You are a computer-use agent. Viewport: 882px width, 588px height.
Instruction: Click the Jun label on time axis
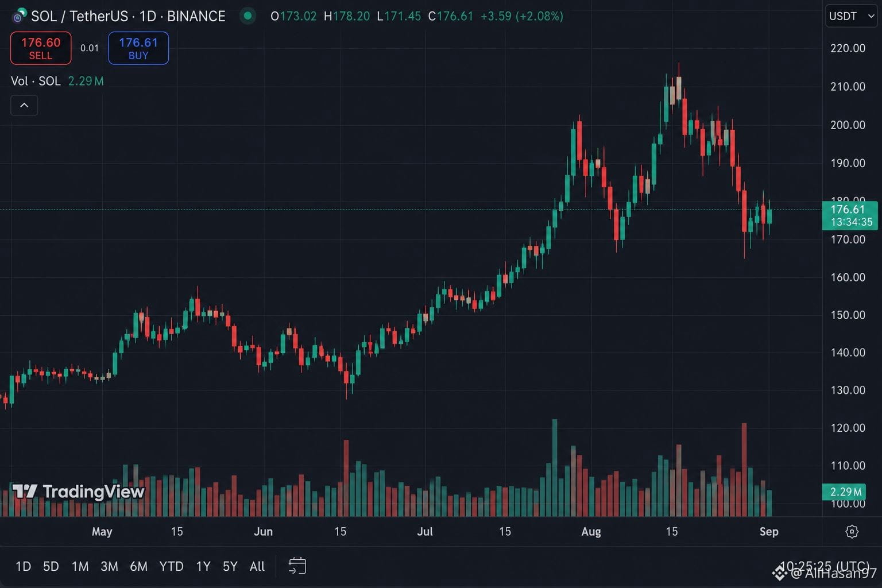coord(263,532)
